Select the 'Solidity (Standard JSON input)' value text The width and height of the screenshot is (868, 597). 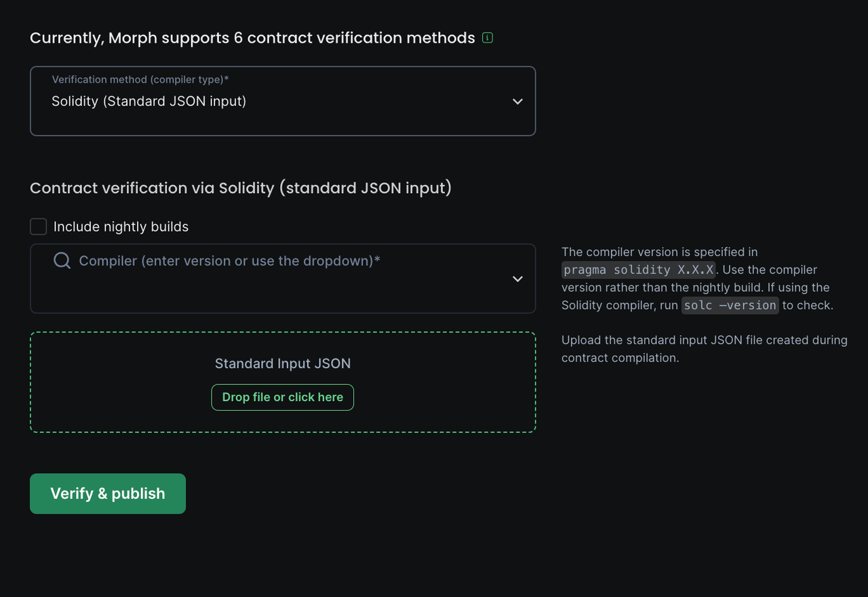click(x=149, y=102)
